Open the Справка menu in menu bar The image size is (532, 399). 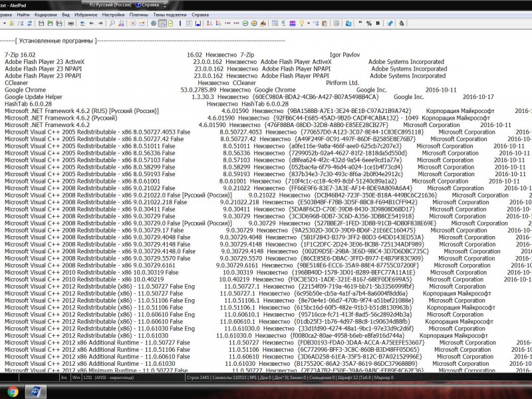[x=200, y=15]
